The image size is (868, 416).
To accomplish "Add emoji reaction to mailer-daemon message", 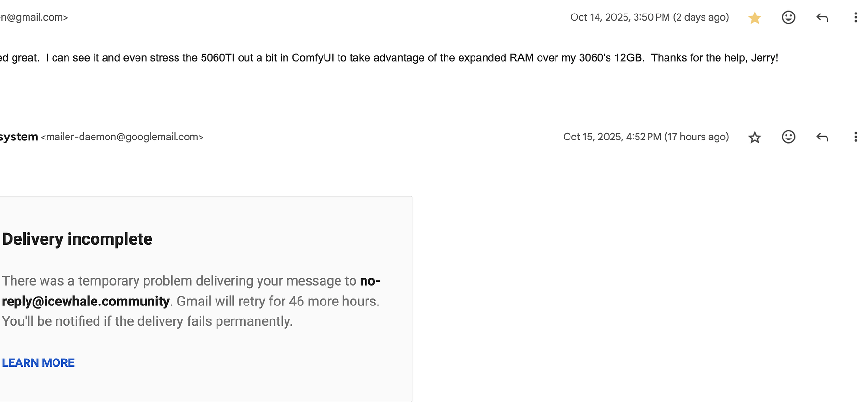I will point(788,137).
